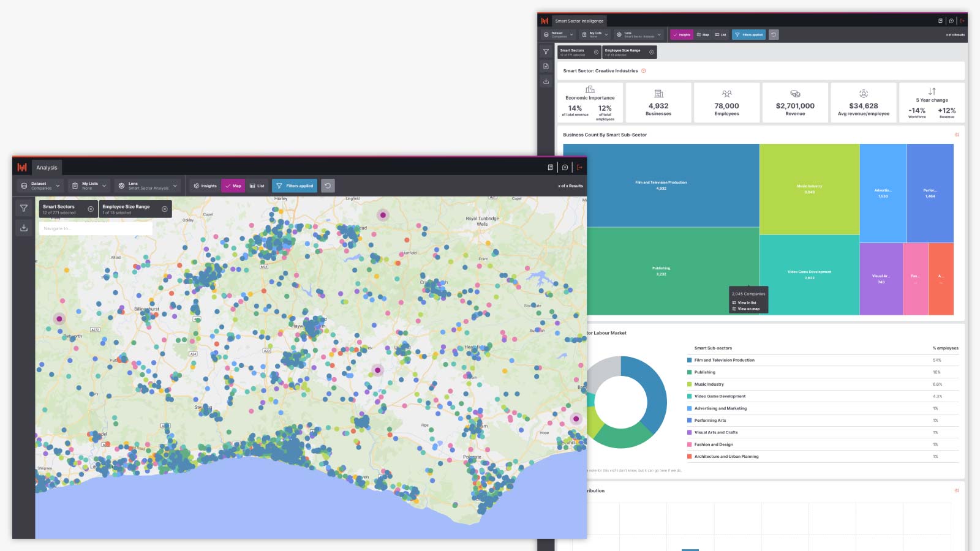The width and height of the screenshot is (980, 551).
Task: Click the Employees 78,000 stat card
Action: pos(726,103)
